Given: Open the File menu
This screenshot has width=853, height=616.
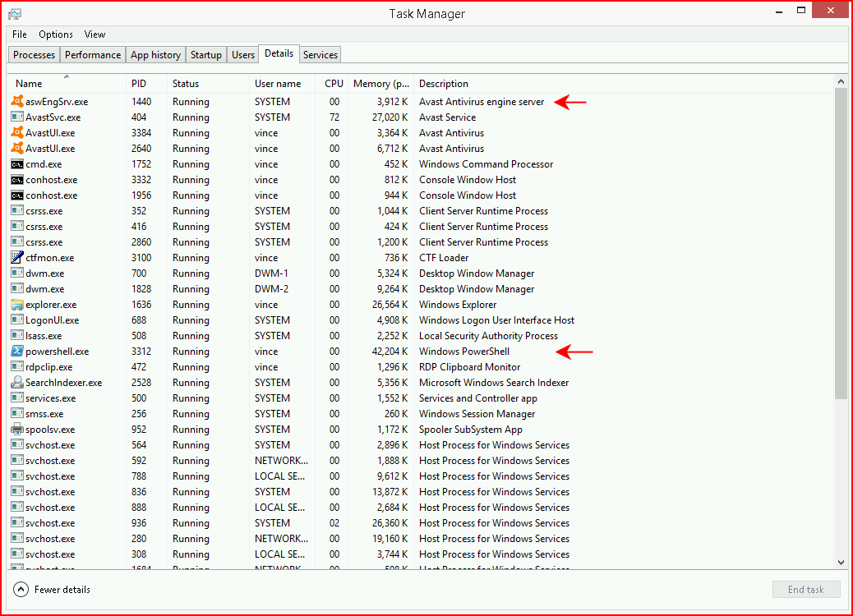Looking at the screenshot, I should [20, 34].
